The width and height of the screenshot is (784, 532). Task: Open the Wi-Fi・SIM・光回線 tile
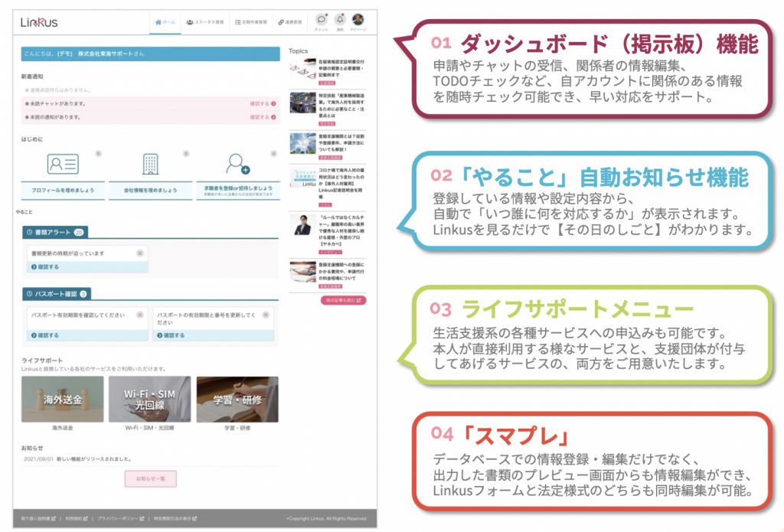[150, 399]
